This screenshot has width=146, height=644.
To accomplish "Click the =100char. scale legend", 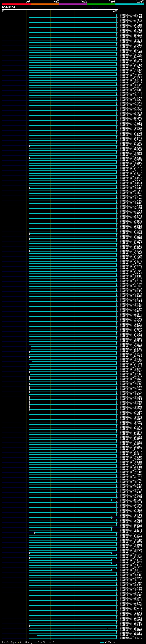I will [x=108, y=642].
